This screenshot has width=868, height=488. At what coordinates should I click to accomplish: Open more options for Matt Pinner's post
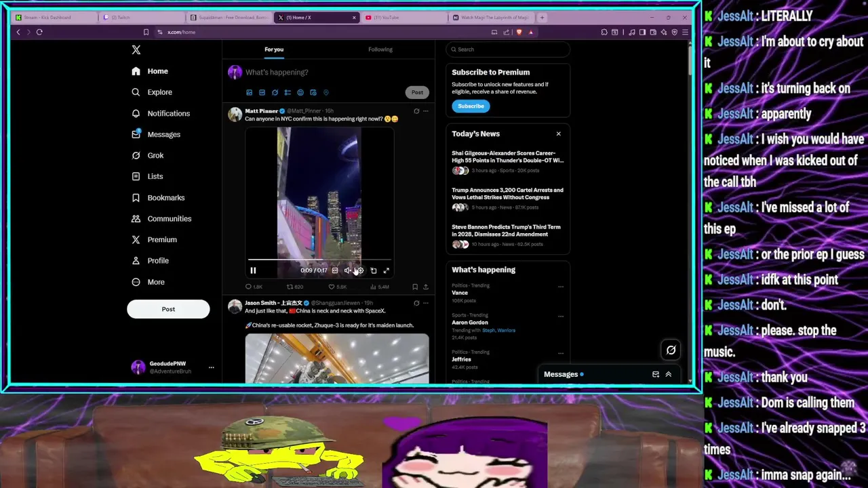point(426,111)
